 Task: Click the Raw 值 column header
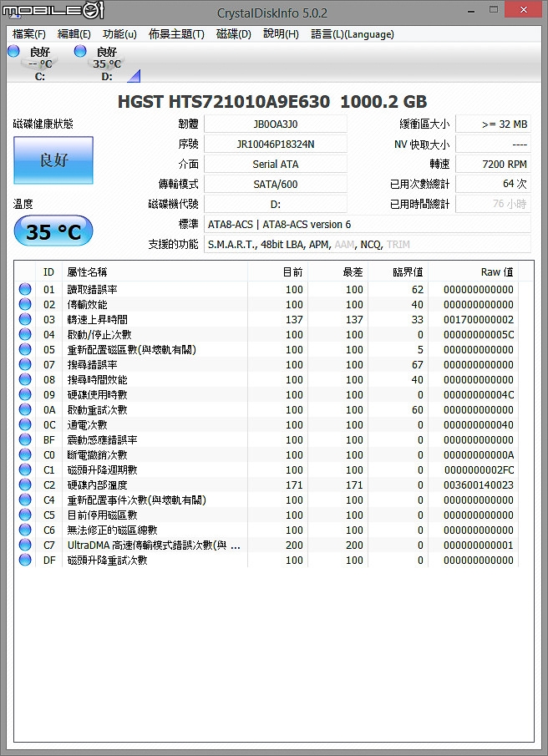click(x=474, y=272)
